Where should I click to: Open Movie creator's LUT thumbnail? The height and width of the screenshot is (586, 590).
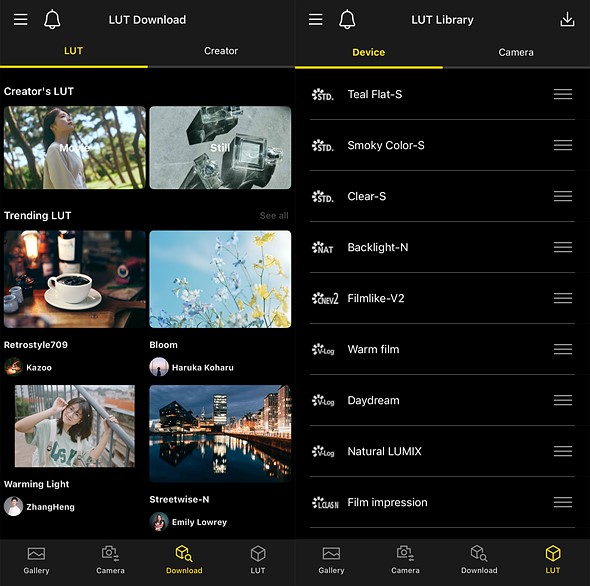[75, 148]
